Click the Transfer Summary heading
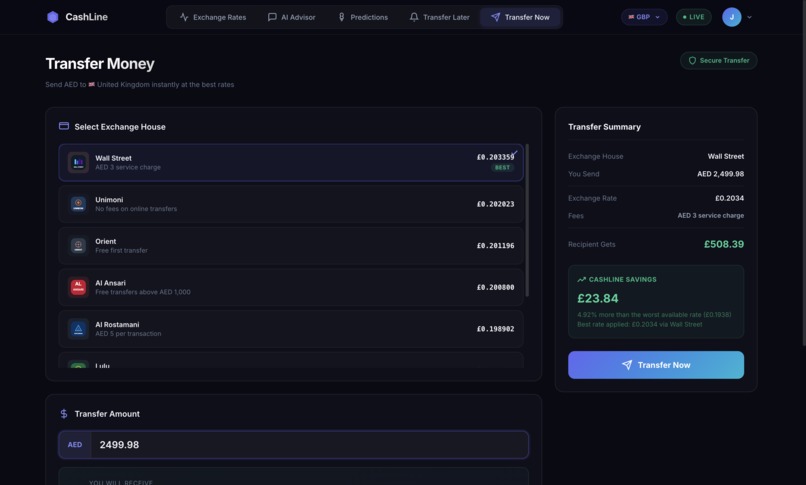806x485 pixels. coord(604,127)
